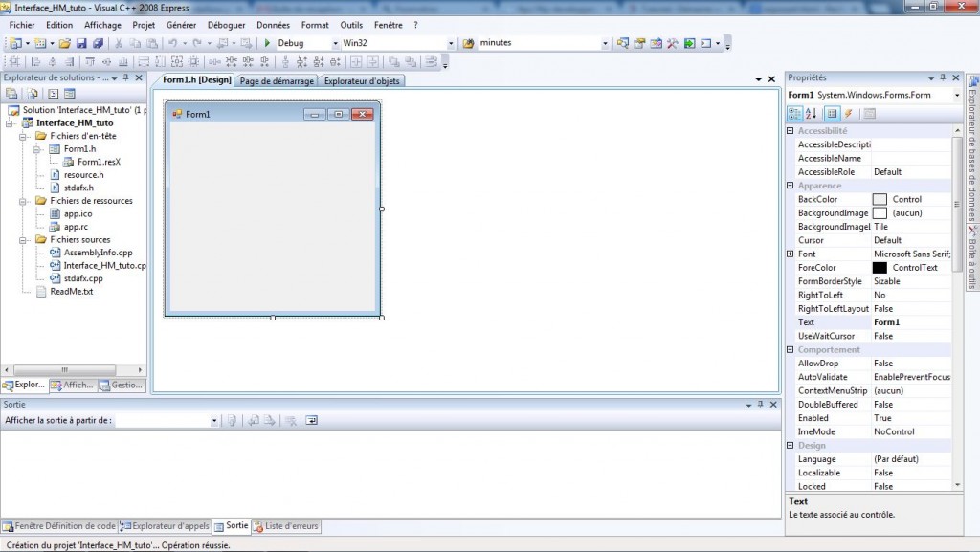Open the Win32 platform dropdown

tap(451, 43)
